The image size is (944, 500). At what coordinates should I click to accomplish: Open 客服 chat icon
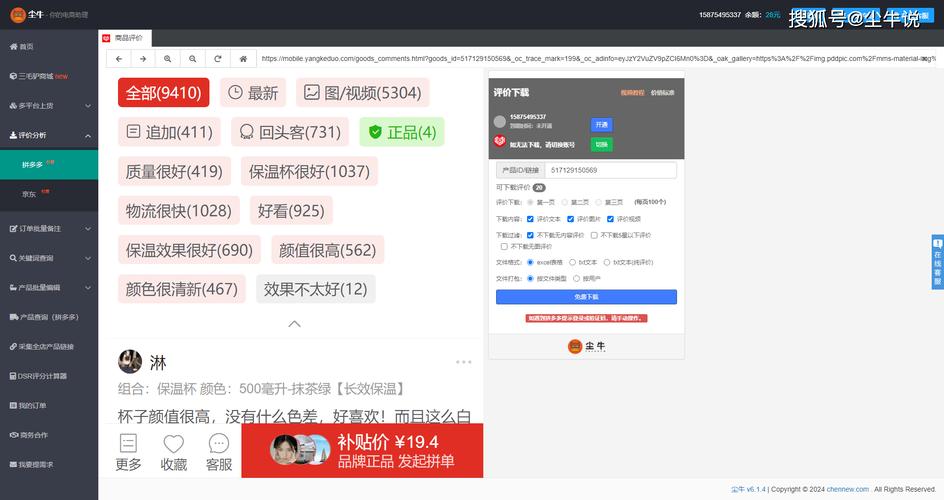[x=219, y=452]
